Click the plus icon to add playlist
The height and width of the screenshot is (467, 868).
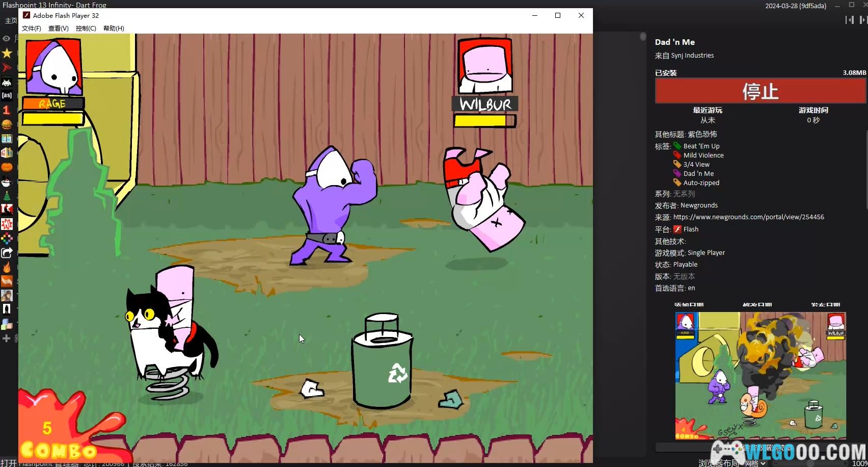[6, 338]
